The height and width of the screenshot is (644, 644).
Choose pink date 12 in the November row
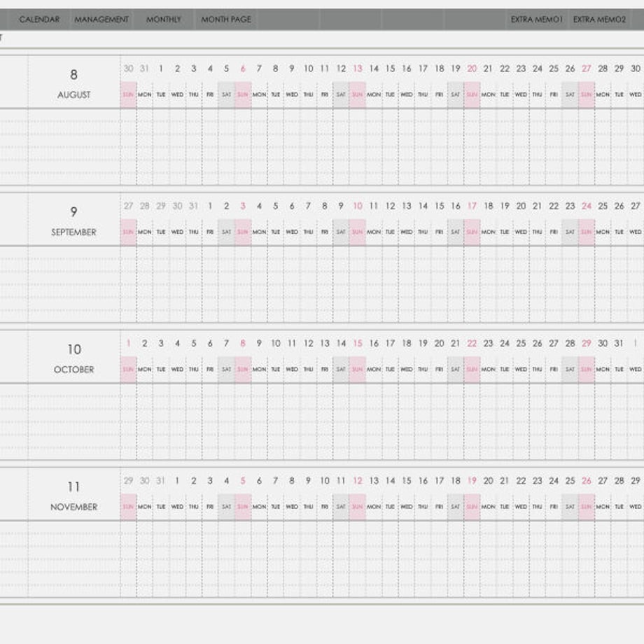pos(358,481)
